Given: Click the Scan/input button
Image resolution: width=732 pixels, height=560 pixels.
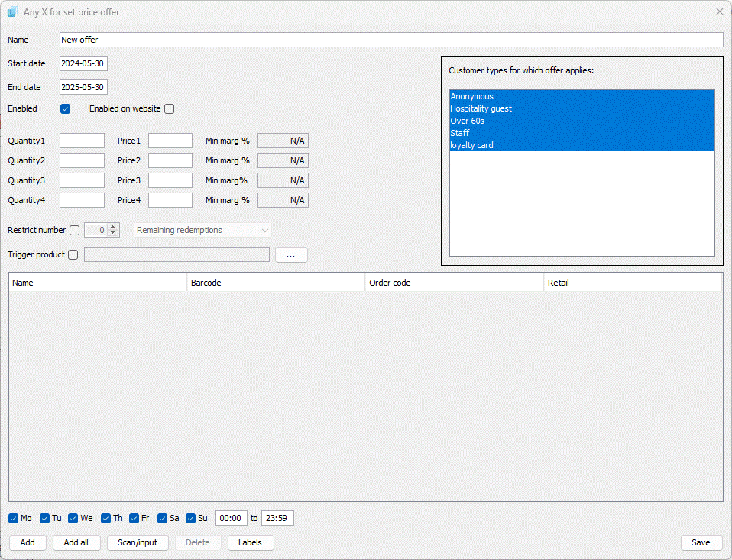Looking at the screenshot, I should tap(138, 542).
